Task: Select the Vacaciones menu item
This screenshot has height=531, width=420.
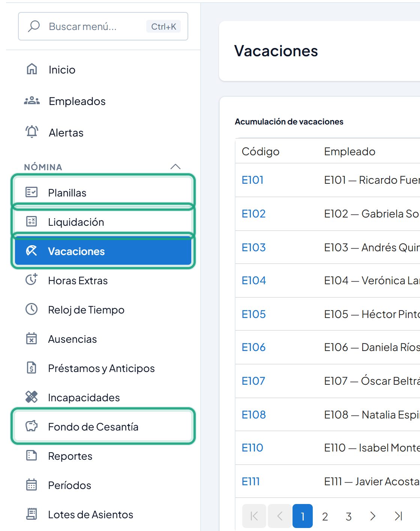Action: click(x=103, y=251)
